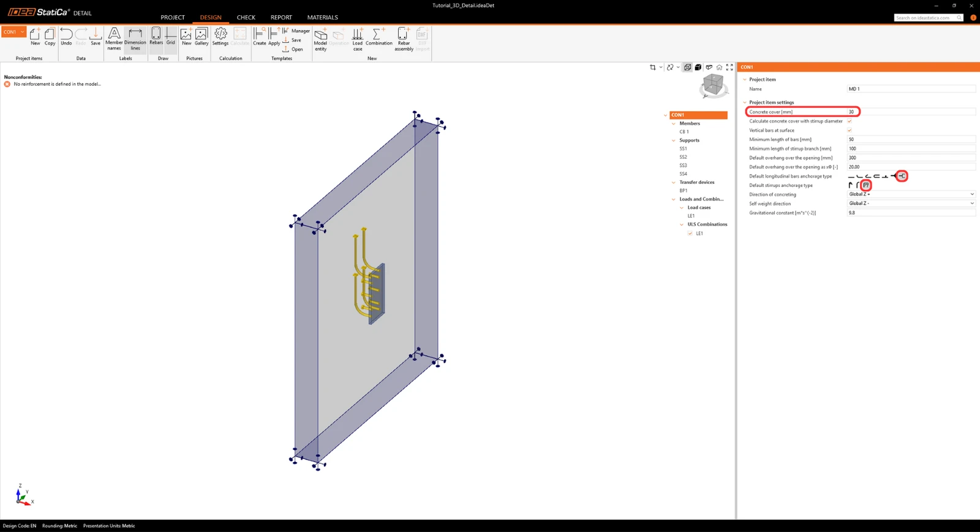Click the New project item icon
Image resolution: width=980 pixels, height=532 pixels.
[x=35, y=37]
